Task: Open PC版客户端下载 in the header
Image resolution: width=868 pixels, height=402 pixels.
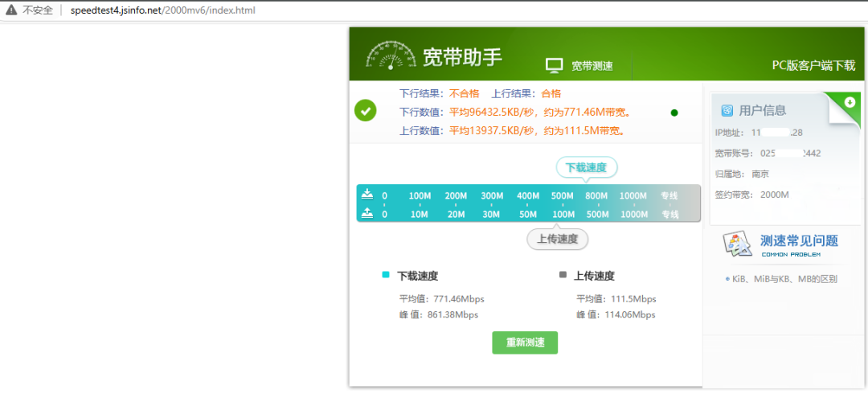Action: point(813,66)
